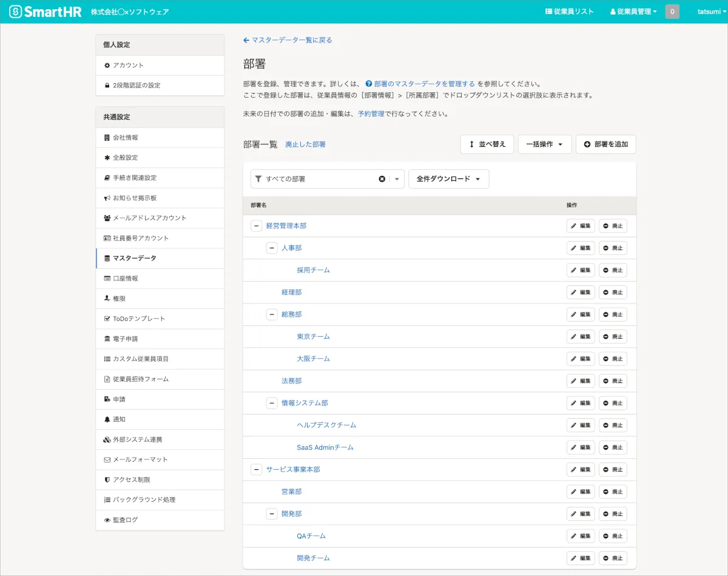Collapse the 経営管理本部 department tree
Screen dimensions: 728x576
[x=256, y=226]
